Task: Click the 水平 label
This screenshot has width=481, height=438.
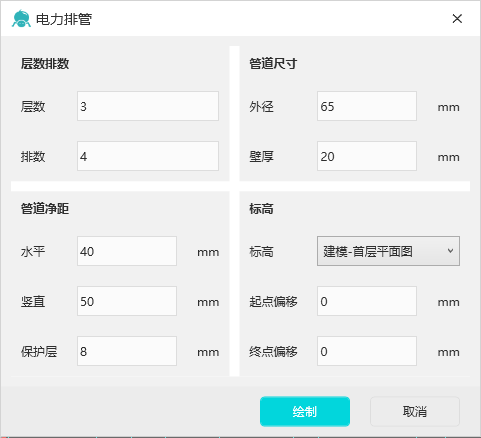Action: click(x=33, y=252)
